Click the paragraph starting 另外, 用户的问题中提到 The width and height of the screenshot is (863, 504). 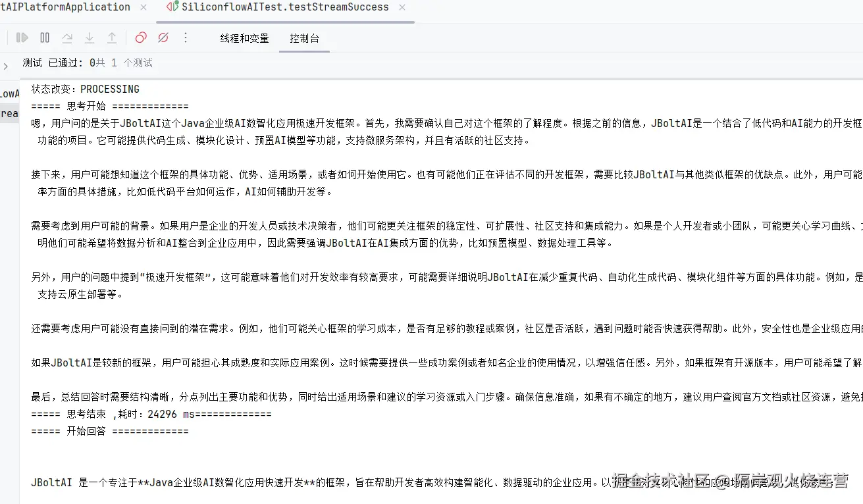click(x=447, y=286)
